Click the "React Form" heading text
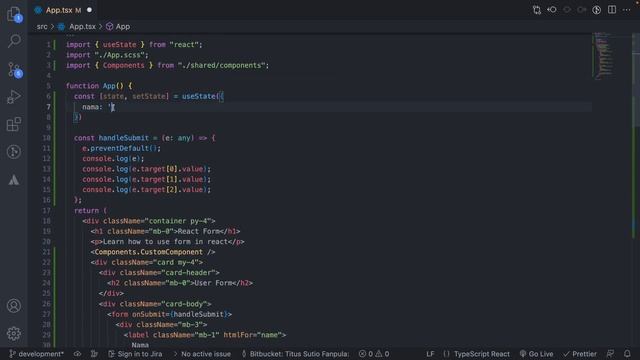640x360 pixels. [x=199, y=231]
